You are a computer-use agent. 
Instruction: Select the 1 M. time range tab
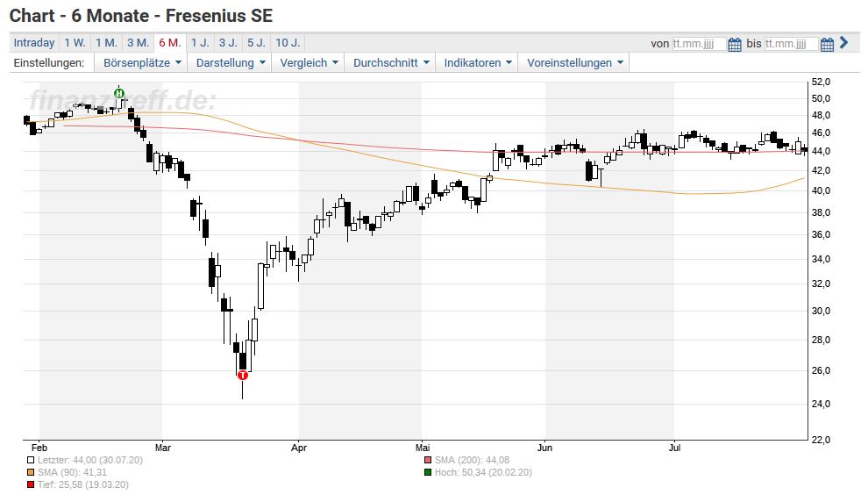coord(106,43)
